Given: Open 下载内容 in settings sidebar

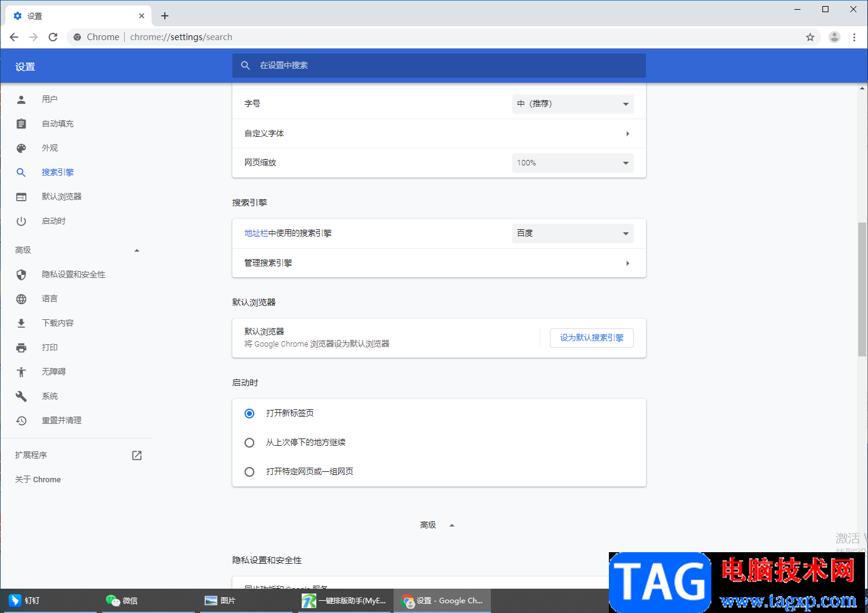Looking at the screenshot, I should (58, 323).
